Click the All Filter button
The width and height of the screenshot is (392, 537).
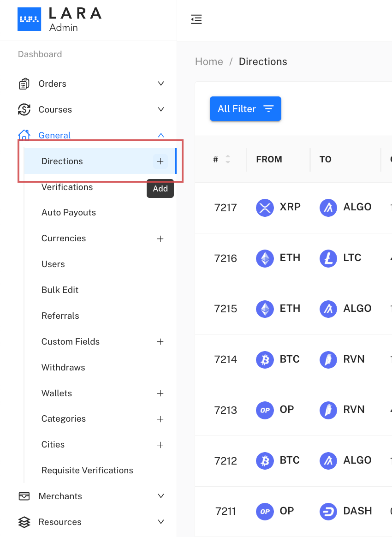coord(245,109)
